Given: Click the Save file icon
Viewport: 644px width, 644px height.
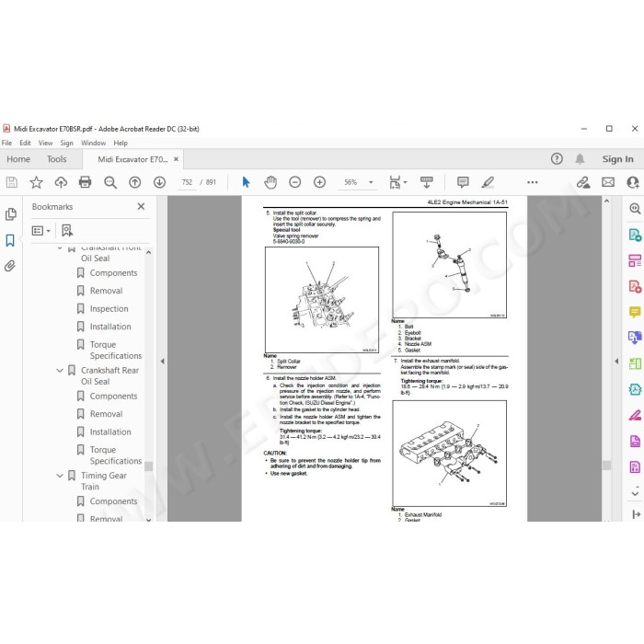Looking at the screenshot, I should point(11,182).
